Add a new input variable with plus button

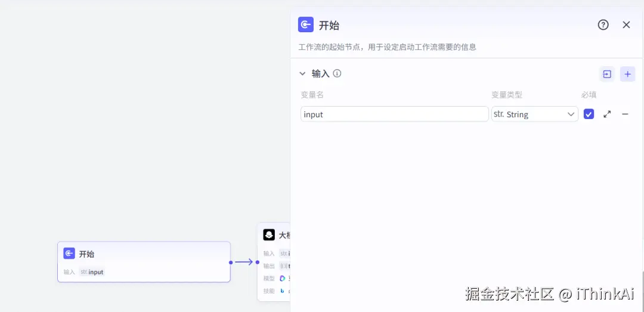click(x=627, y=74)
